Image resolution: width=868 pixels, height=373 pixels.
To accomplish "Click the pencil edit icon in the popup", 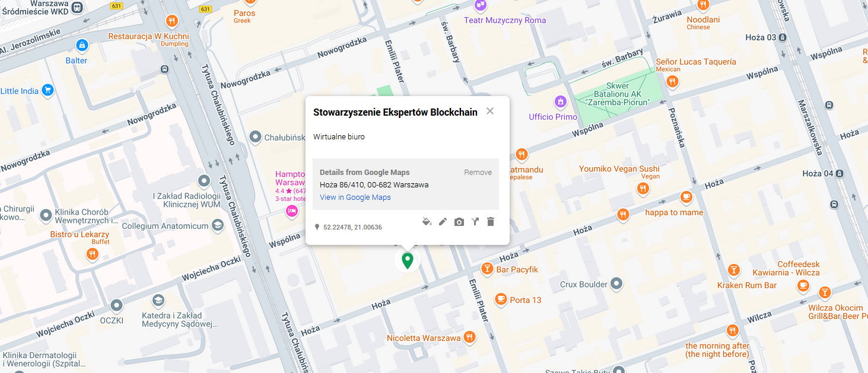I will [x=443, y=222].
